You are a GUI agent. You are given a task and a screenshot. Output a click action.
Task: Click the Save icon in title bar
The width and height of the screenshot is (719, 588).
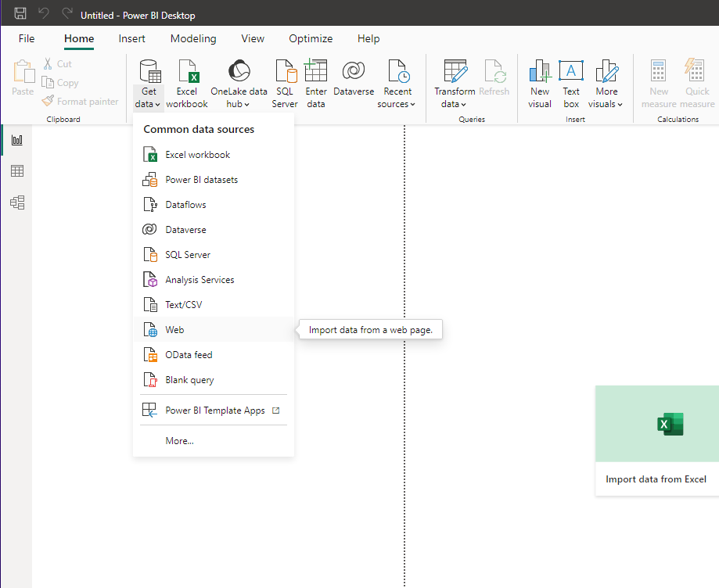pos(20,13)
